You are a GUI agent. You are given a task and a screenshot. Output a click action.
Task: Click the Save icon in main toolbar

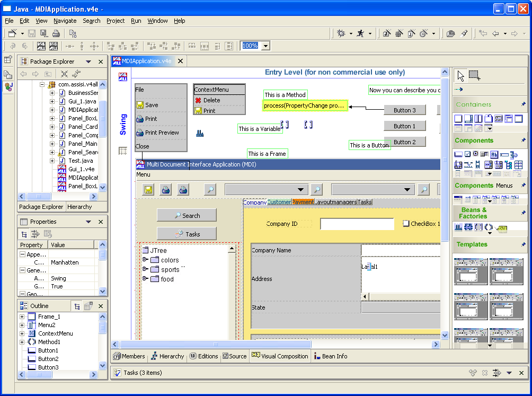pyautogui.click(x=32, y=33)
